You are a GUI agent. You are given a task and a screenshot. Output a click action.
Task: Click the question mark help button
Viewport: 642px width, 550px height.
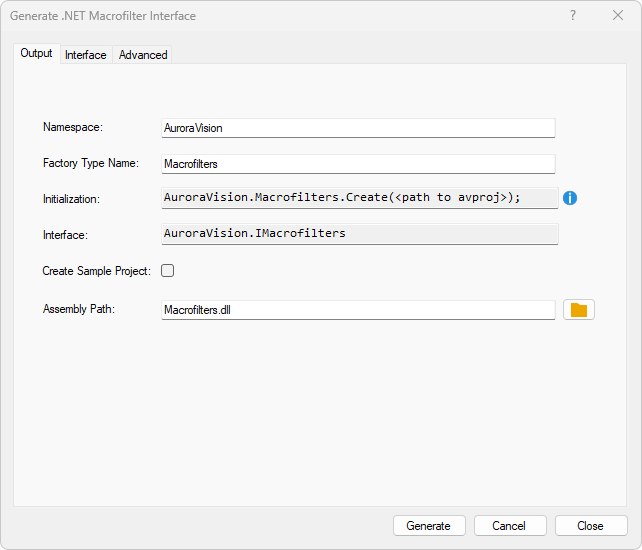point(573,16)
